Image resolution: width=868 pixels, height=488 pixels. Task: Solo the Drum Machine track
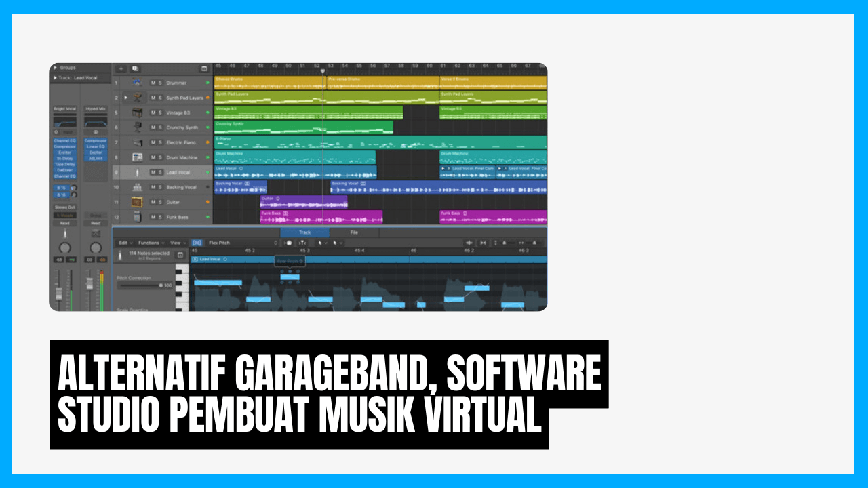tap(160, 157)
